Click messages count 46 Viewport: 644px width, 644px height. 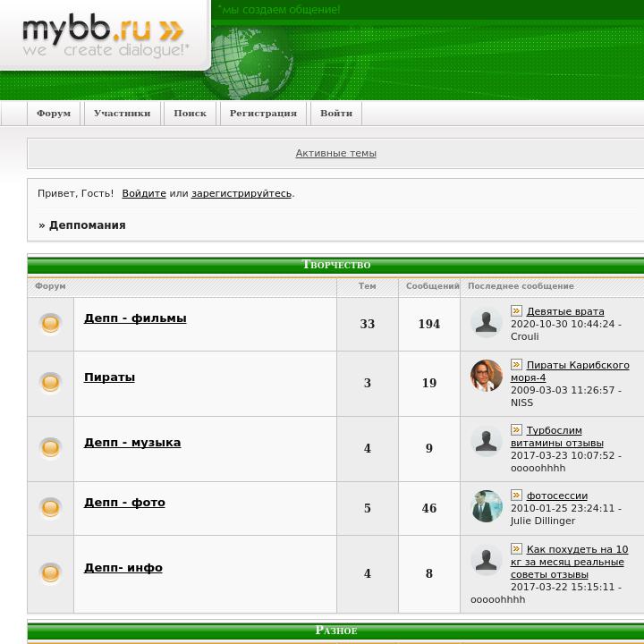[x=429, y=508]
